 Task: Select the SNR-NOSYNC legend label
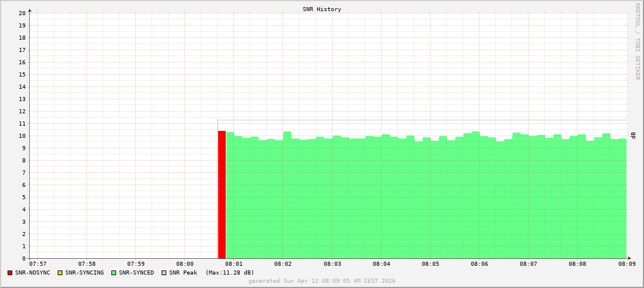pyautogui.click(x=33, y=273)
